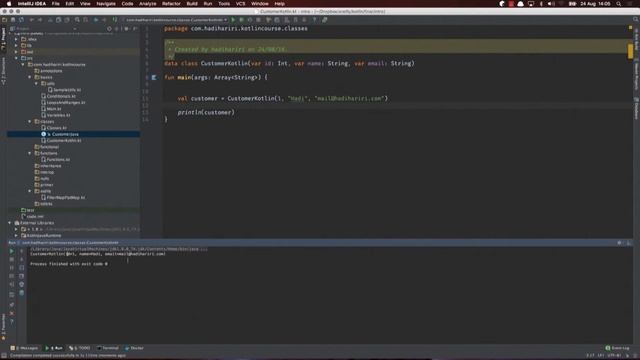
Task: Click the Print icon in Run panel
Action: (22, 284)
